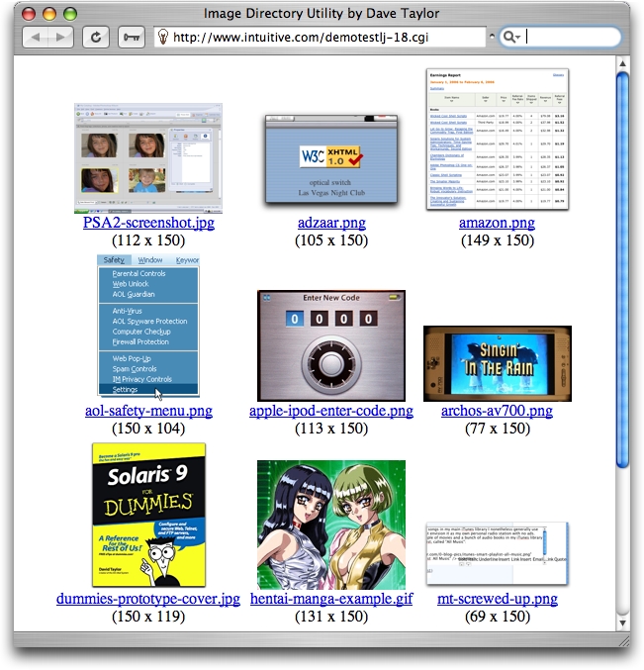Click the apple-ipod-enter-code.png link

point(331,411)
